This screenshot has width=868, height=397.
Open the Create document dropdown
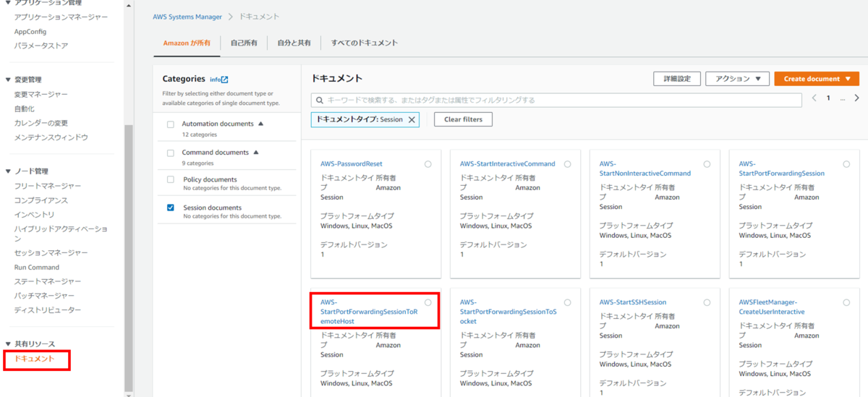817,79
